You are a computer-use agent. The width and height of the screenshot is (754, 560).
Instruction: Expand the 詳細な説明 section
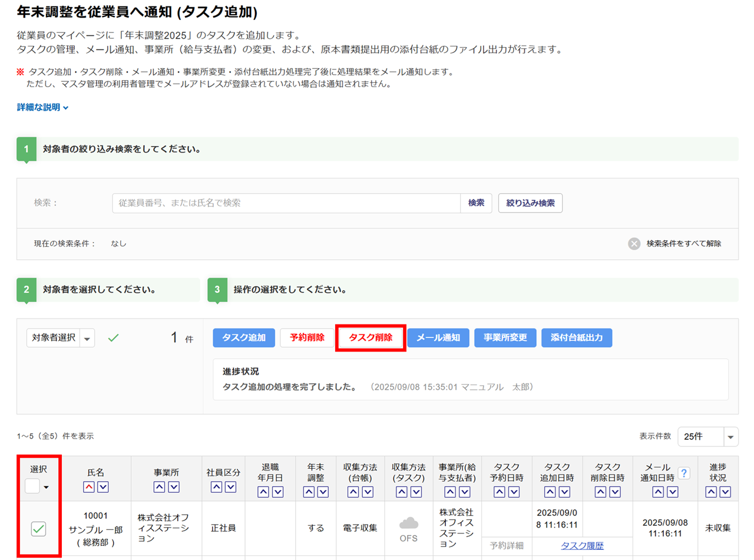pos(43,108)
